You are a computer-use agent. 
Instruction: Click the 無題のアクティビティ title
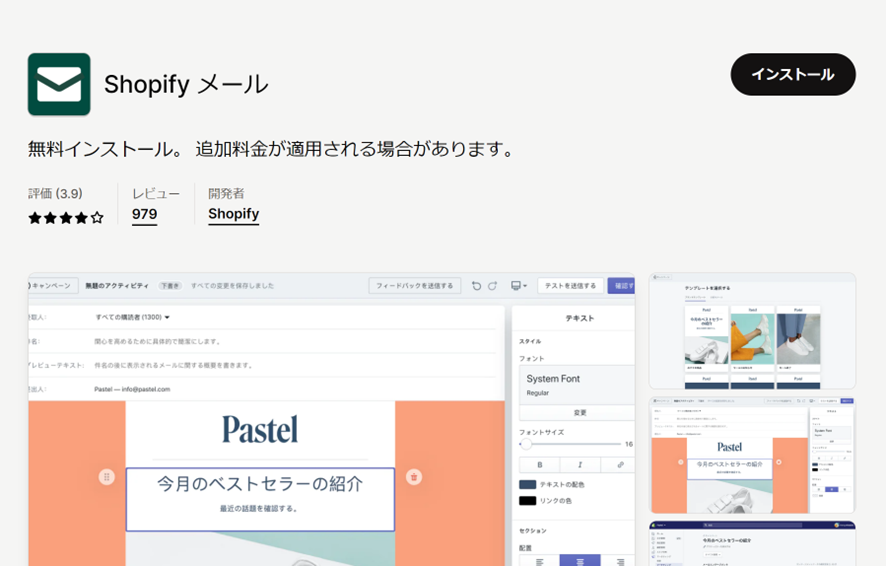117,286
